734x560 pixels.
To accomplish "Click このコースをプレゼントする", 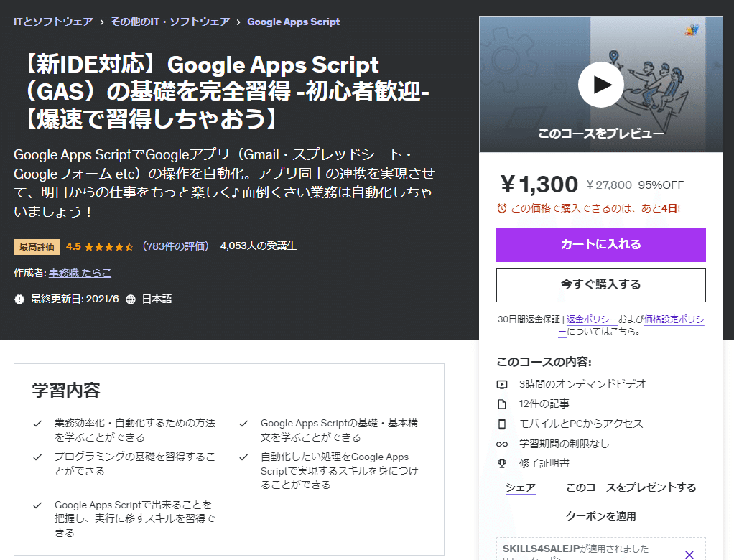I will tap(631, 487).
